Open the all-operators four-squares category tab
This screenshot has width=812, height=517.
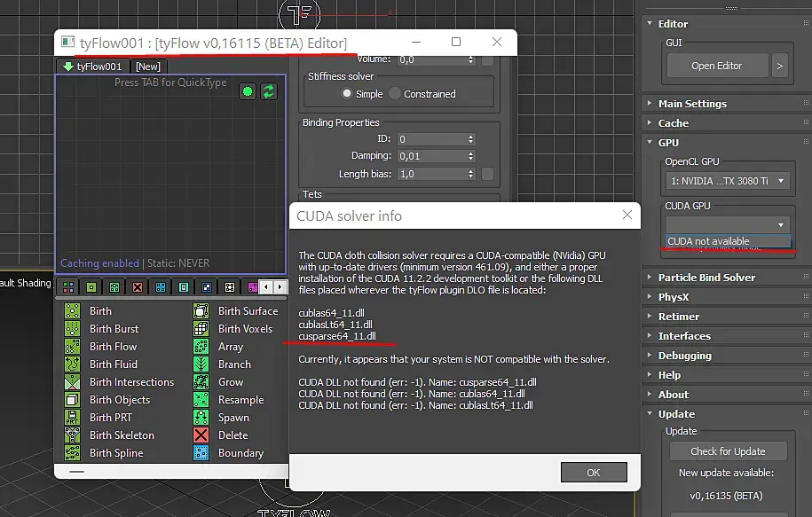tap(68, 287)
